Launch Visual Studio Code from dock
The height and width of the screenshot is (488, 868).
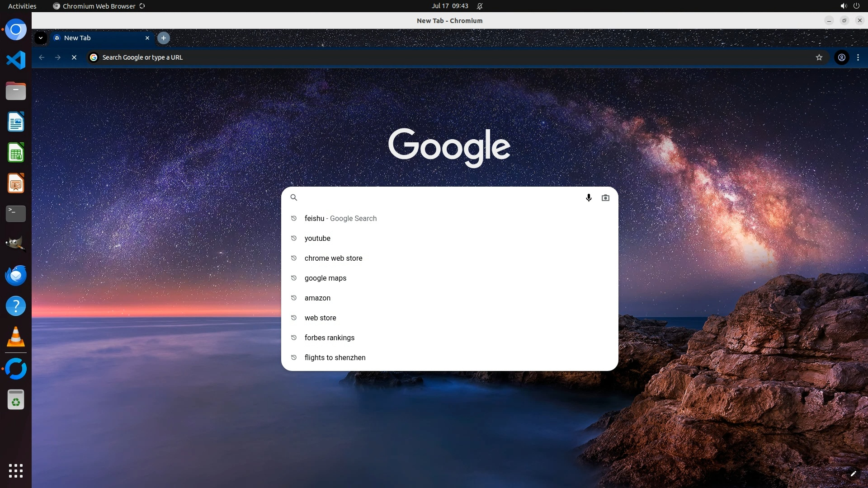[16, 60]
